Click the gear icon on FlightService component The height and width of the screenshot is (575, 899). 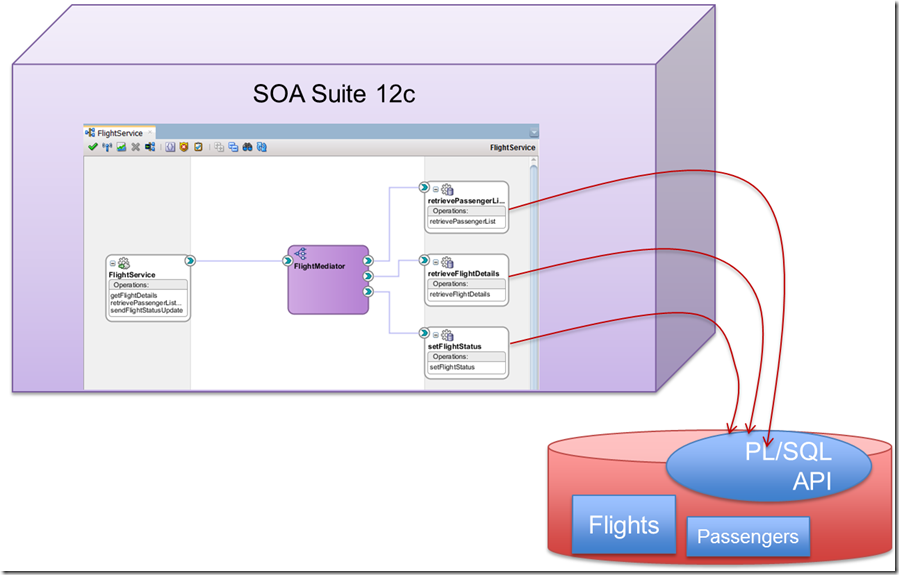125,263
